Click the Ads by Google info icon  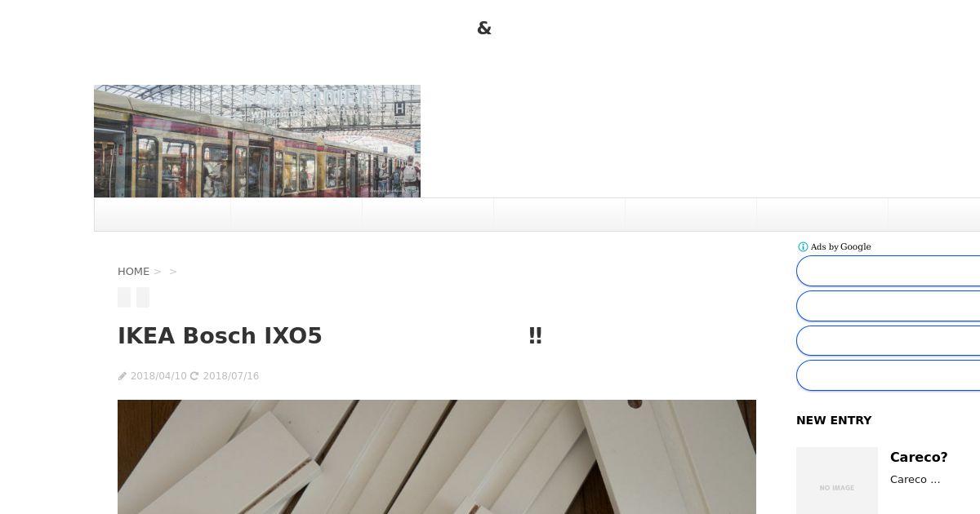803,247
